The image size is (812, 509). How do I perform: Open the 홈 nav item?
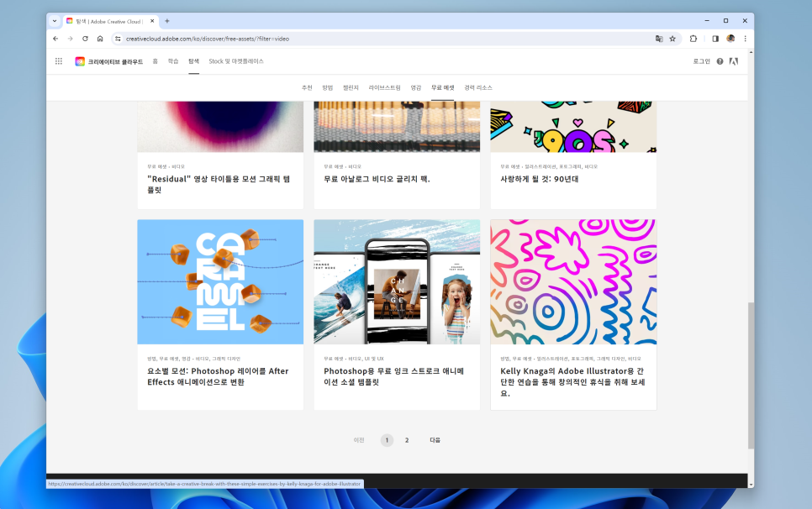click(155, 61)
